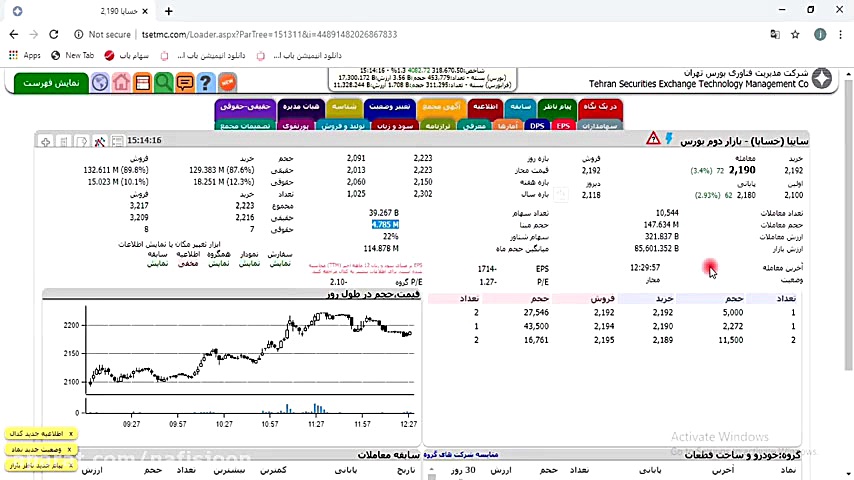Open the سهام یاب bookmark
The height and width of the screenshot is (480, 854).
[x=127, y=56]
